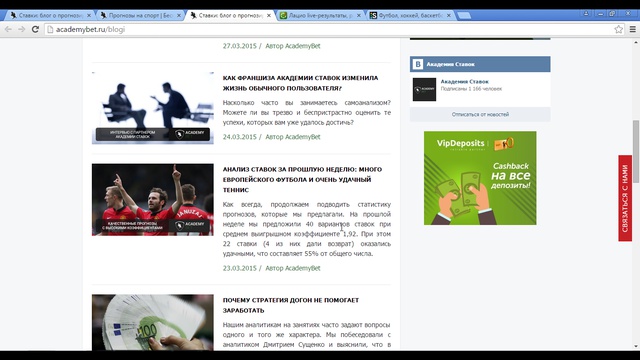Close the first Ставки блог tab
The height and width of the screenshot is (360, 640).
89,15
